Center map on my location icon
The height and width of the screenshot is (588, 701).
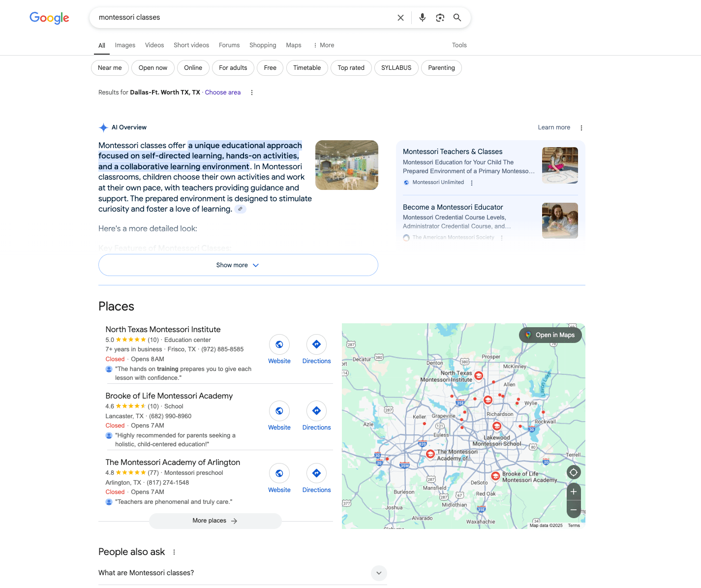(x=574, y=472)
